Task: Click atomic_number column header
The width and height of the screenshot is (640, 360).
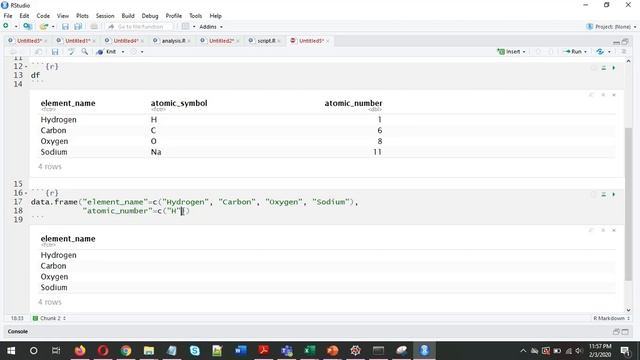Action: pyautogui.click(x=353, y=103)
